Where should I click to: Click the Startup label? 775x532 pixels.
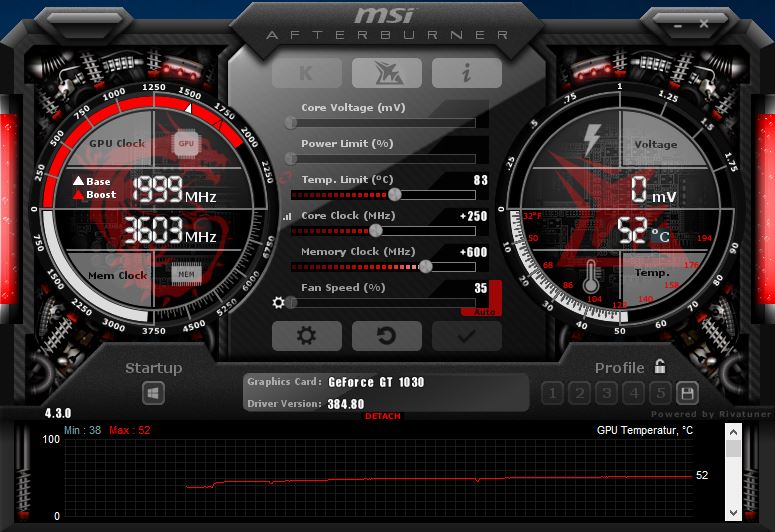(154, 368)
